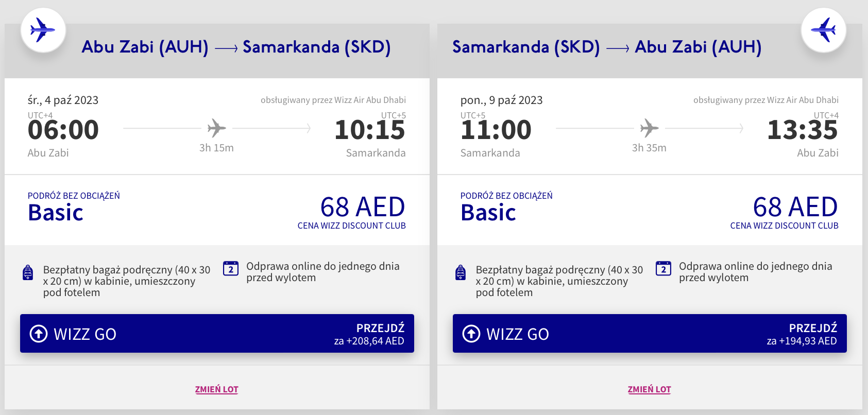Click calendar check-in icon in outbound flight card

coord(231,269)
